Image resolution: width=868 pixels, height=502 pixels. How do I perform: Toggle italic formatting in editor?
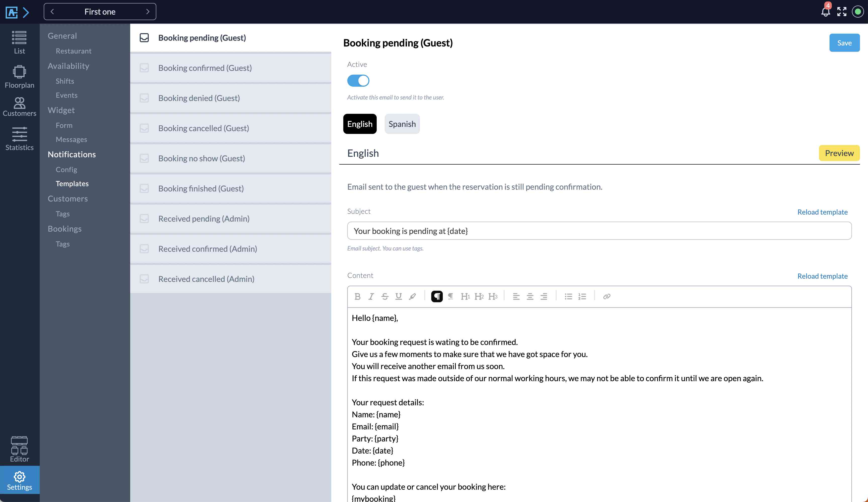point(371,296)
